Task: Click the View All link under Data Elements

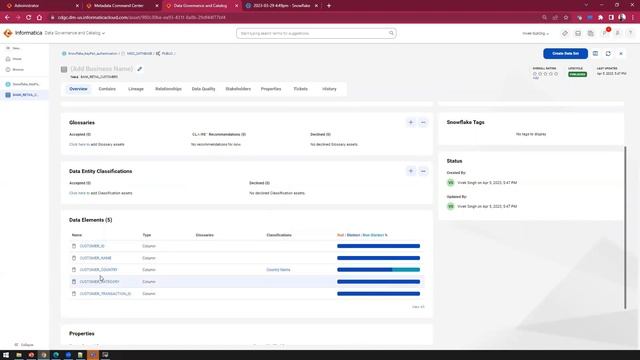Action: pyautogui.click(x=418, y=307)
